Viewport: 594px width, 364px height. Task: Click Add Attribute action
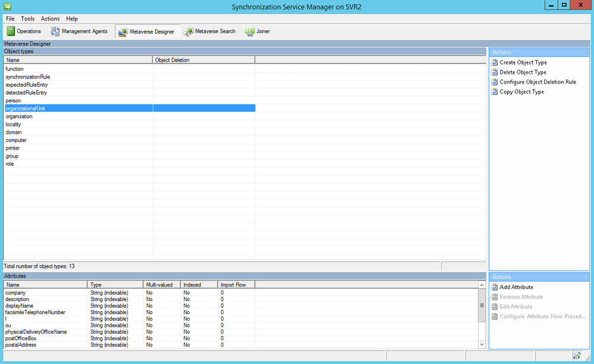pyautogui.click(x=516, y=287)
